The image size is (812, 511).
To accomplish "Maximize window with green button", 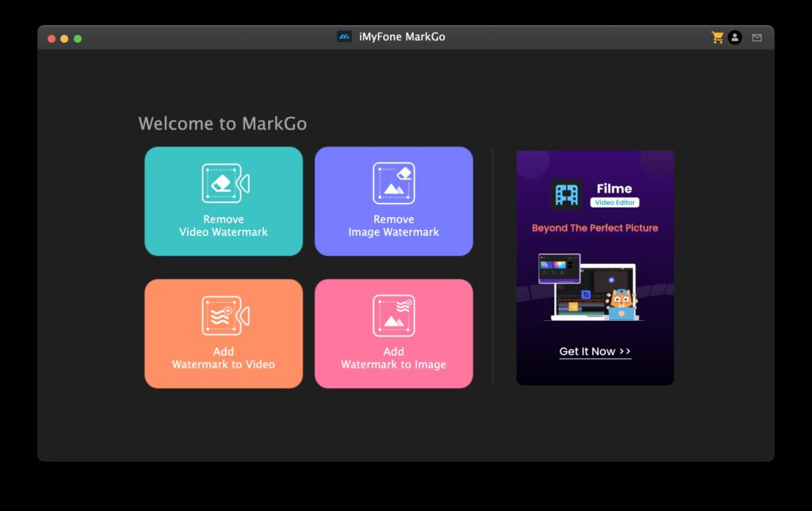I will [x=78, y=39].
